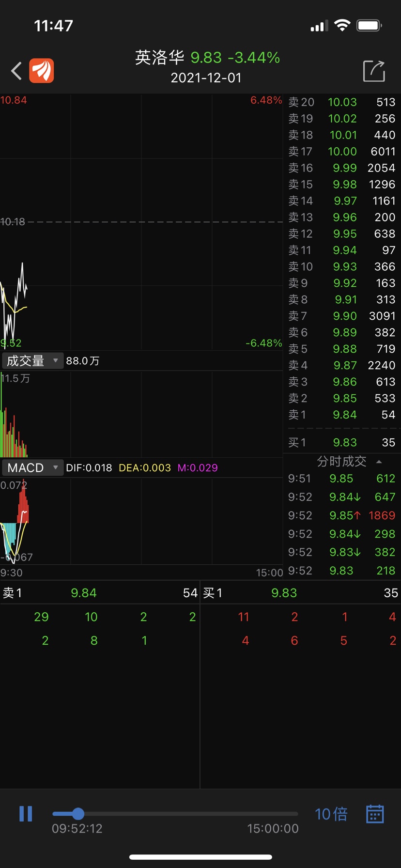Tap the 2021-12-01 date label
The height and width of the screenshot is (868, 401).
206,78
